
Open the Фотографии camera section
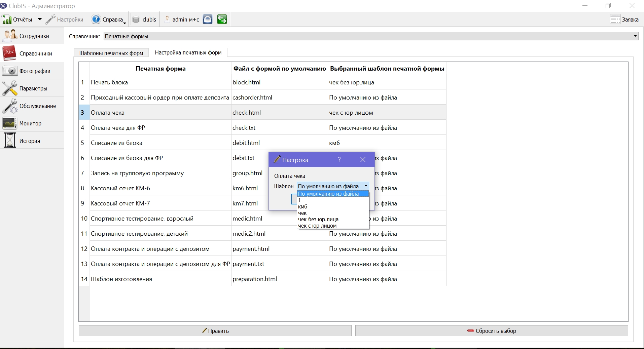(32, 71)
